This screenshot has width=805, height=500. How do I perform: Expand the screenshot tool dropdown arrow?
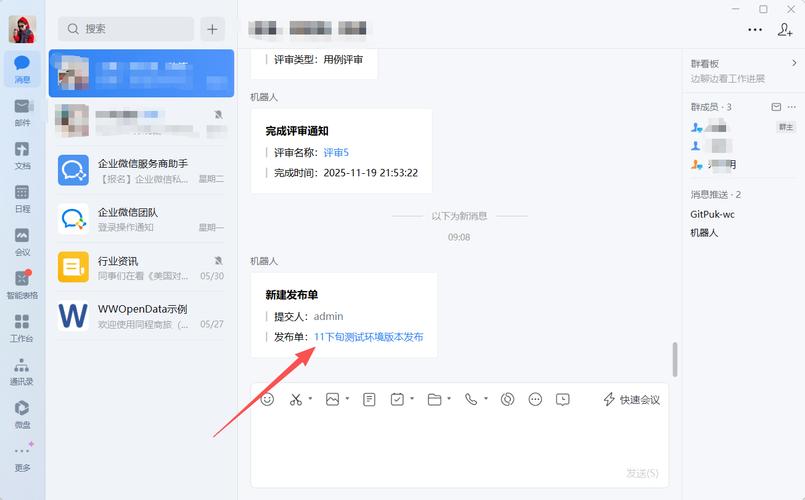pyautogui.click(x=310, y=398)
